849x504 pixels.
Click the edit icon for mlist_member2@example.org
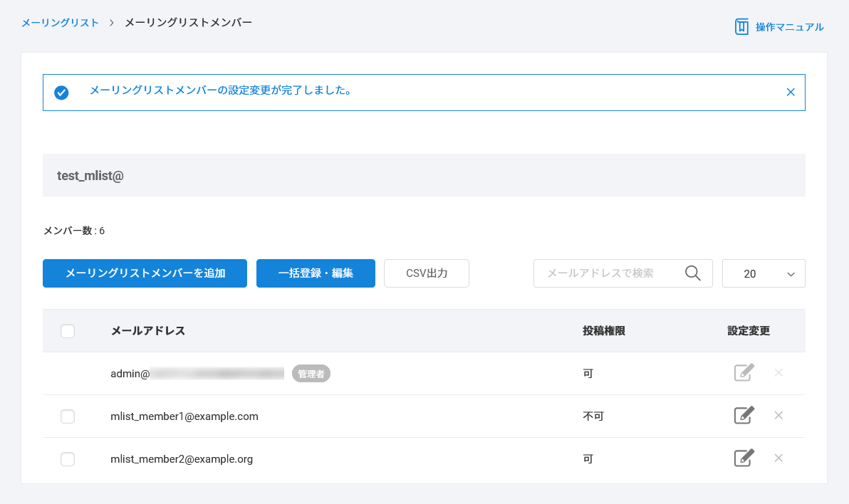744,458
